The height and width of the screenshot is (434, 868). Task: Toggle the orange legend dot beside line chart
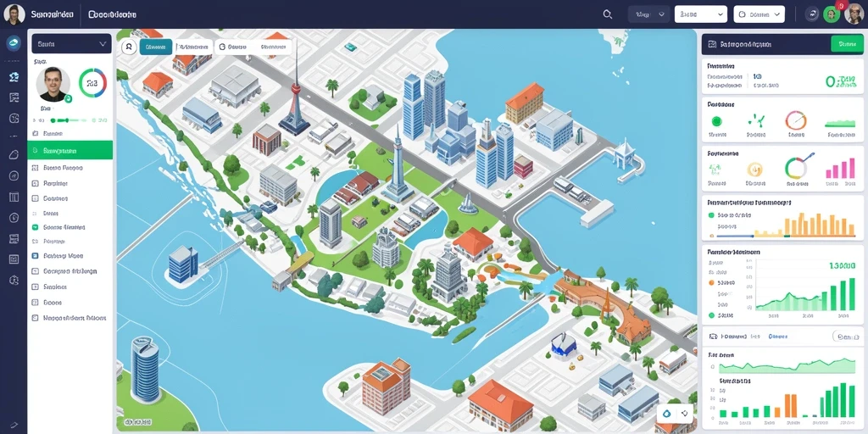[711, 282]
